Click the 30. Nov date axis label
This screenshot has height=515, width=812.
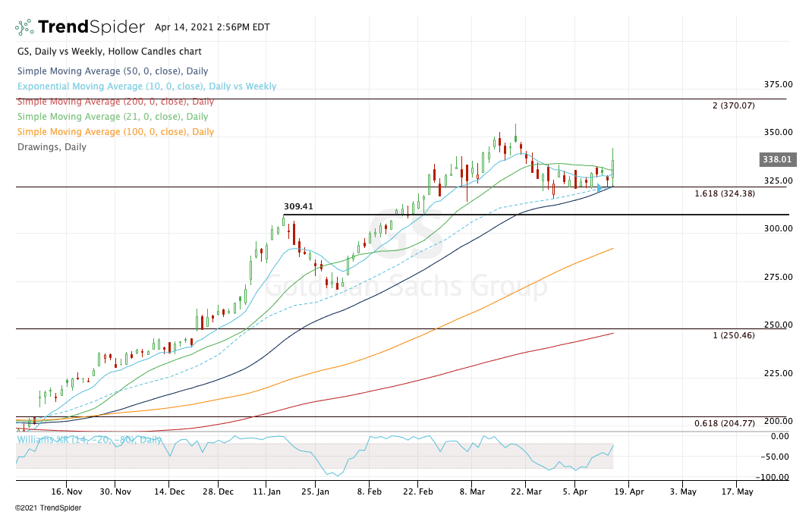pos(115,491)
